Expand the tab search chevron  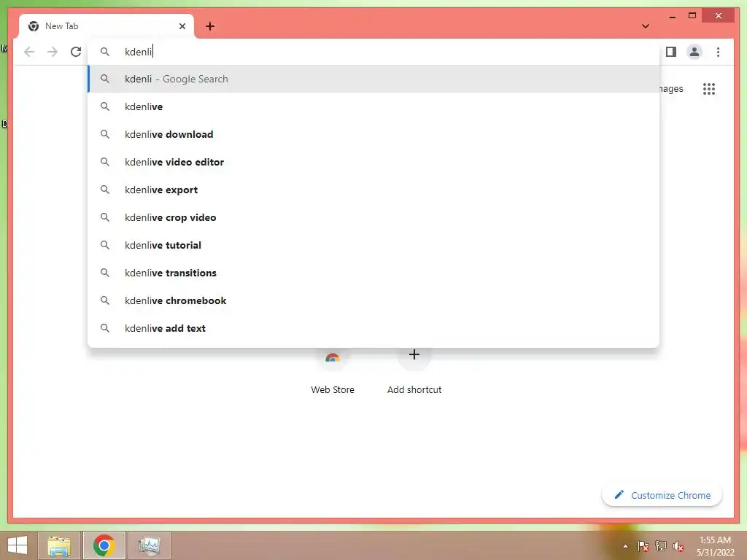646,26
